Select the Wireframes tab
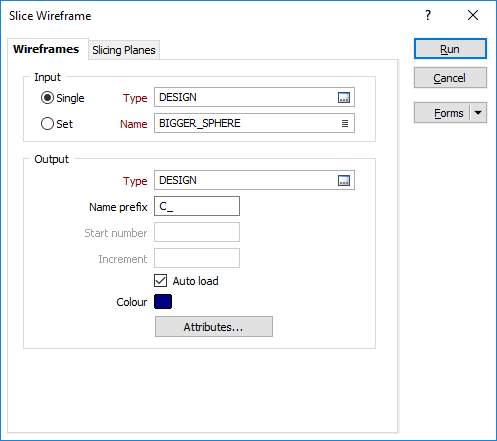497x441 pixels. tap(46, 49)
